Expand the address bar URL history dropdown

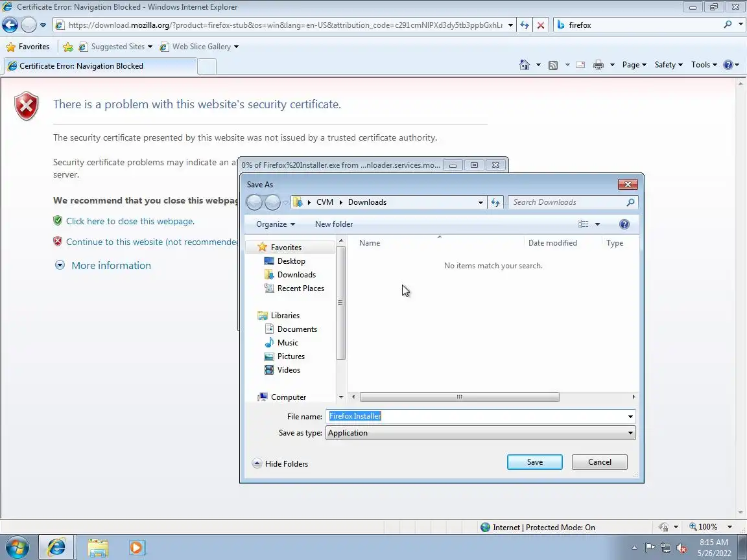(x=510, y=25)
